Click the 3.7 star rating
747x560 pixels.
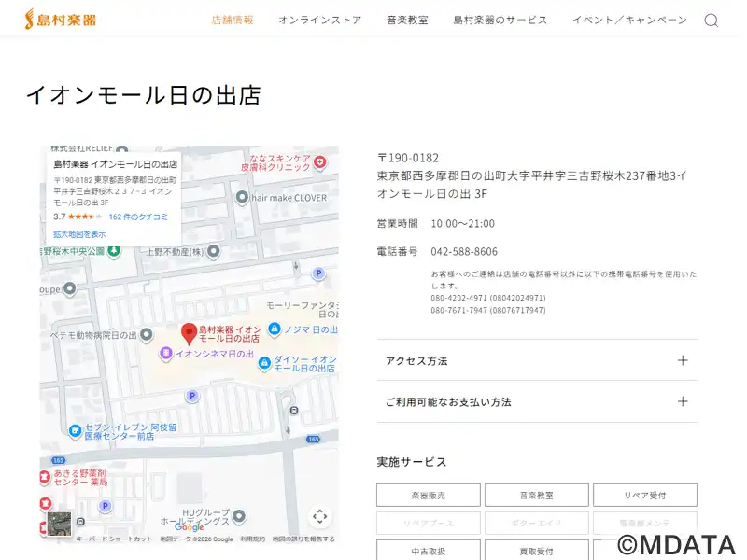coord(78,217)
